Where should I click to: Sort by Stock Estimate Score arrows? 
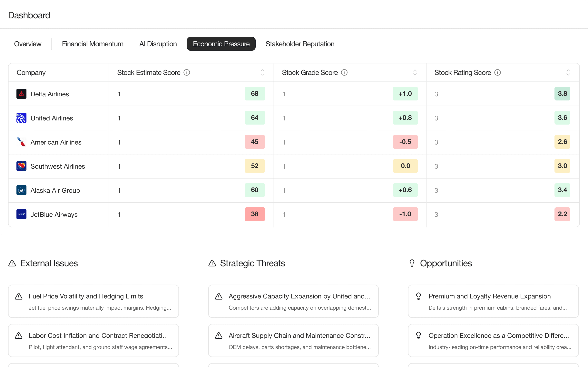262,72
